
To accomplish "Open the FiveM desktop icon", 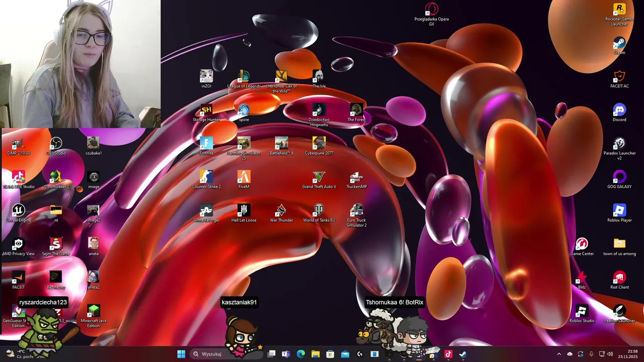I will pyautogui.click(x=244, y=180).
